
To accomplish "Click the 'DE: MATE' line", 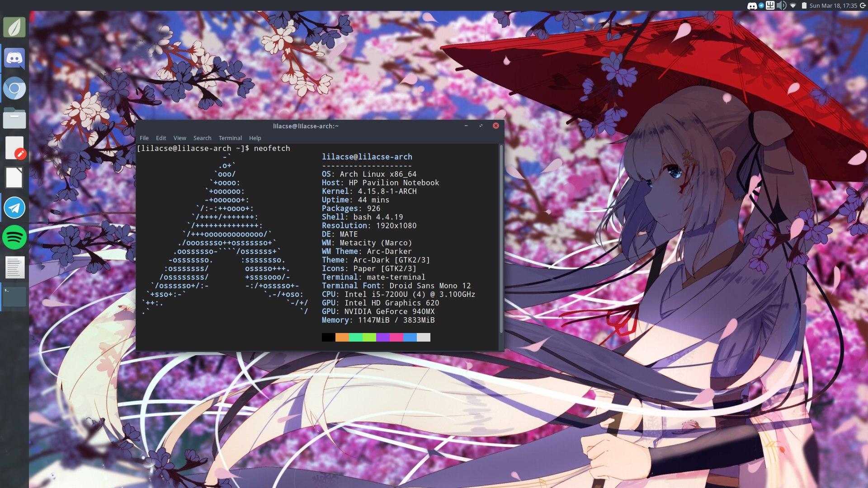I will point(340,234).
